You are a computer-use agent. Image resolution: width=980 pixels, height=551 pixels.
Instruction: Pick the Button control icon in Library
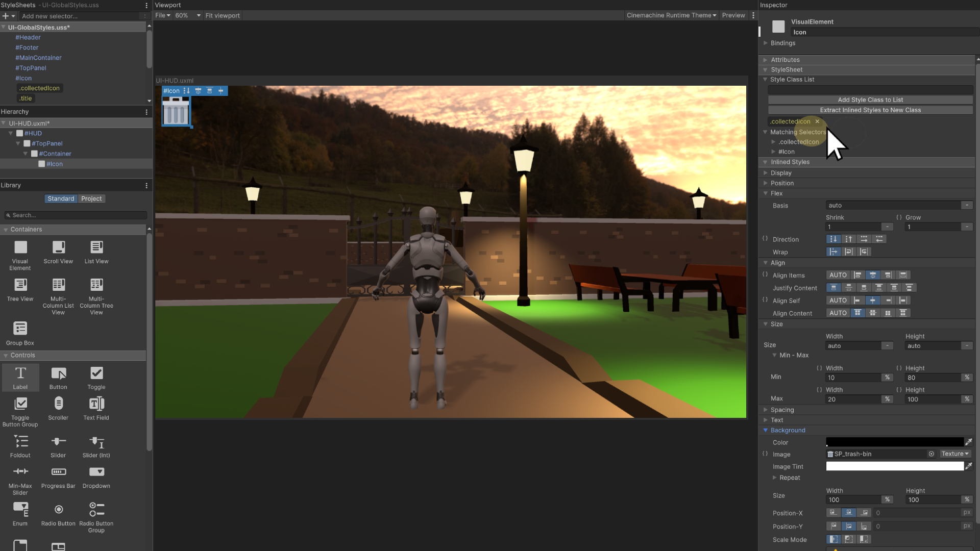(58, 373)
